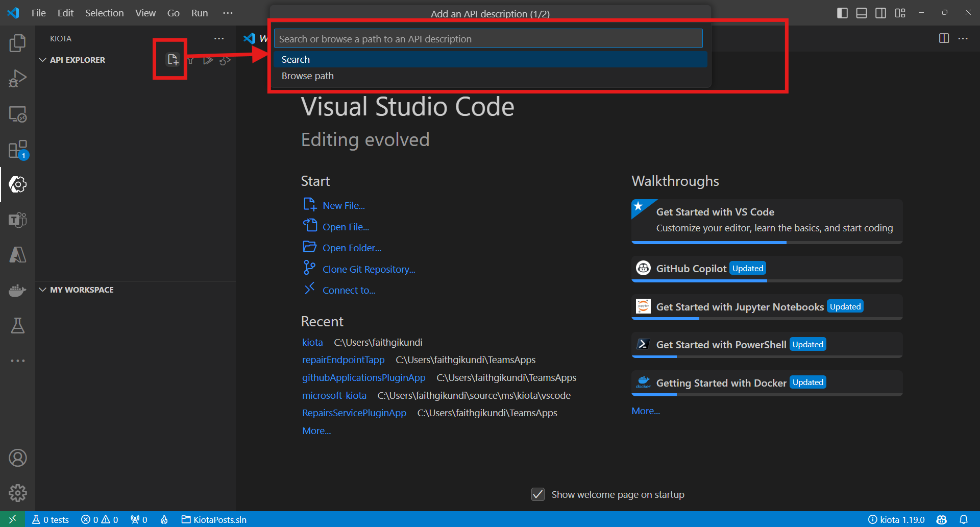Viewport: 980px width, 527px height.
Task: Open the Testing flask view
Action: click(17, 325)
